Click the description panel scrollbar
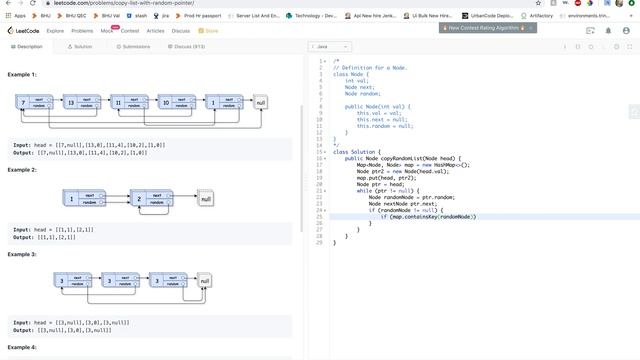The height and width of the screenshot is (360, 640). [x=302, y=168]
